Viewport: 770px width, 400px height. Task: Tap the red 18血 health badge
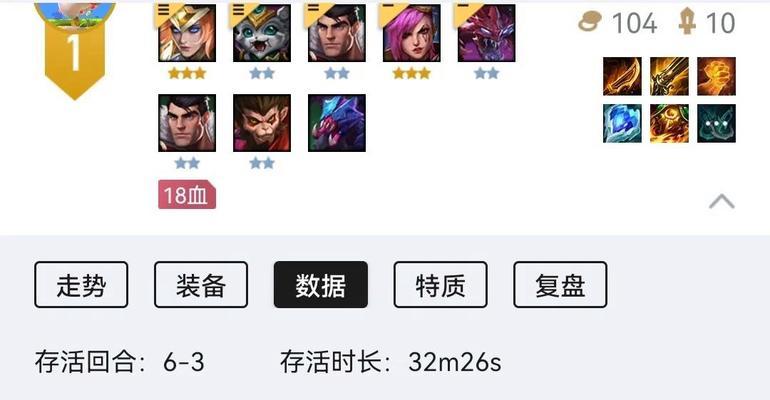[x=187, y=195]
